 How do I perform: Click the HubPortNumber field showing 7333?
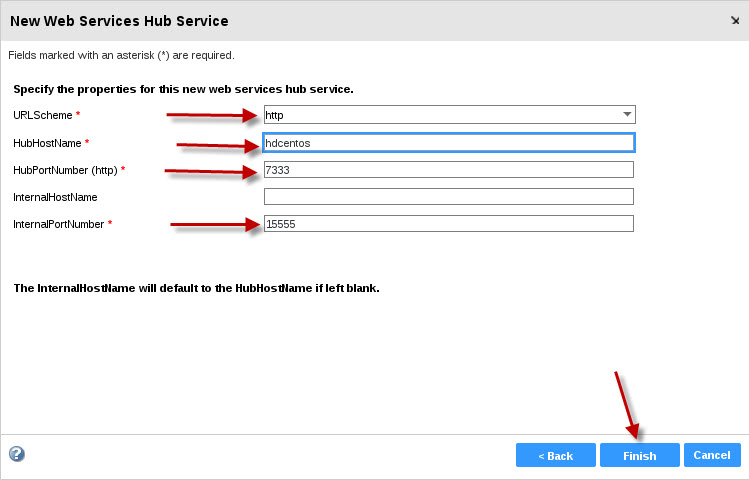[x=449, y=170]
